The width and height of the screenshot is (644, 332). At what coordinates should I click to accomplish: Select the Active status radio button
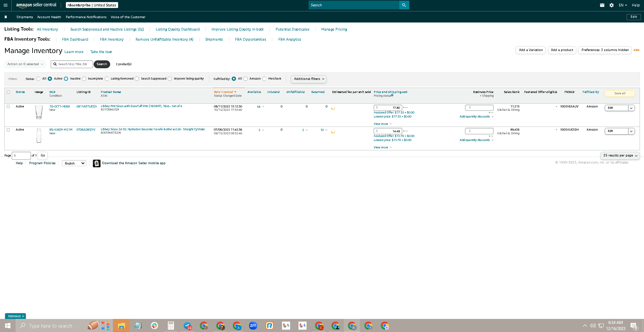click(x=50, y=79)
